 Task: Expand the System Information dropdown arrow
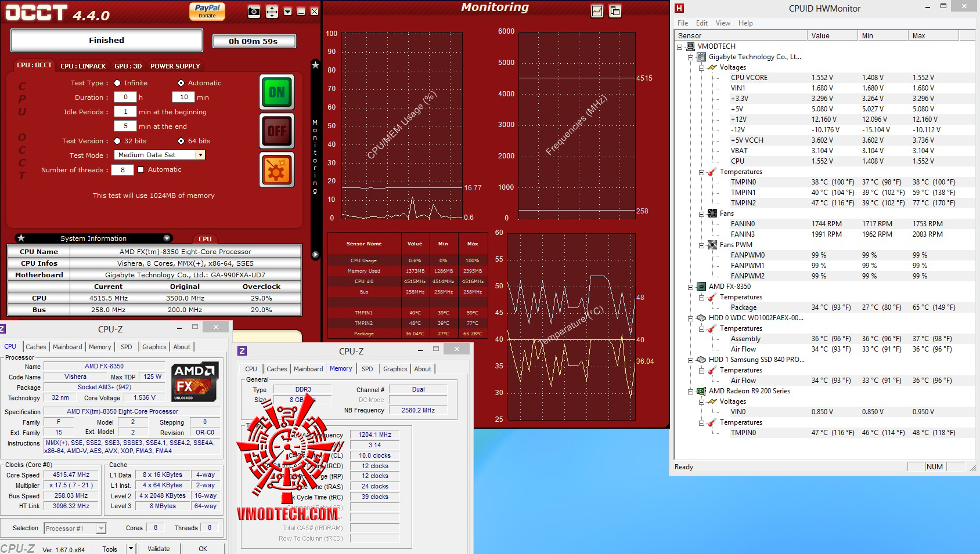[167, 238]
